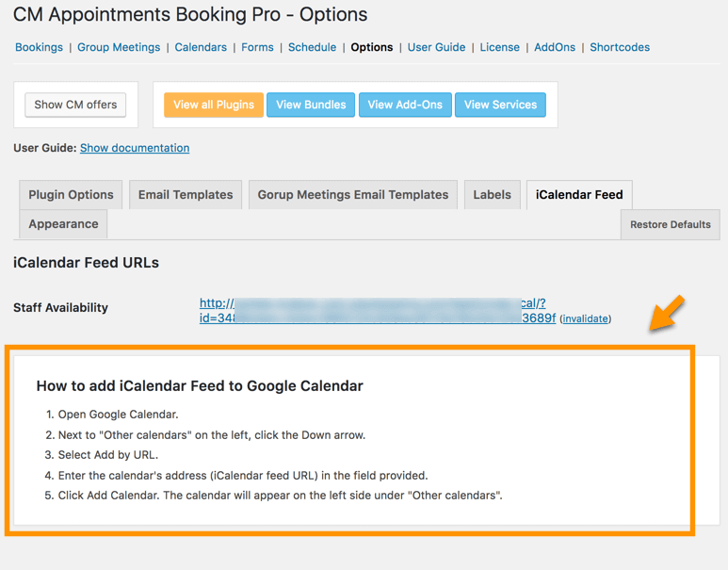Click the invalidate link beside feed URL
This screenshot has height=570, width=728.
pyautogui.click(x=586, y=319)
